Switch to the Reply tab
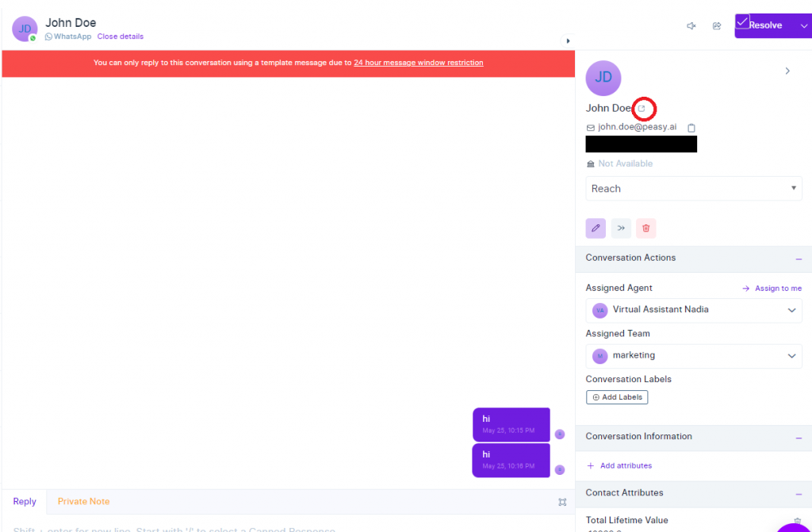Screen dimensions: 812x532 click(25, 501)
